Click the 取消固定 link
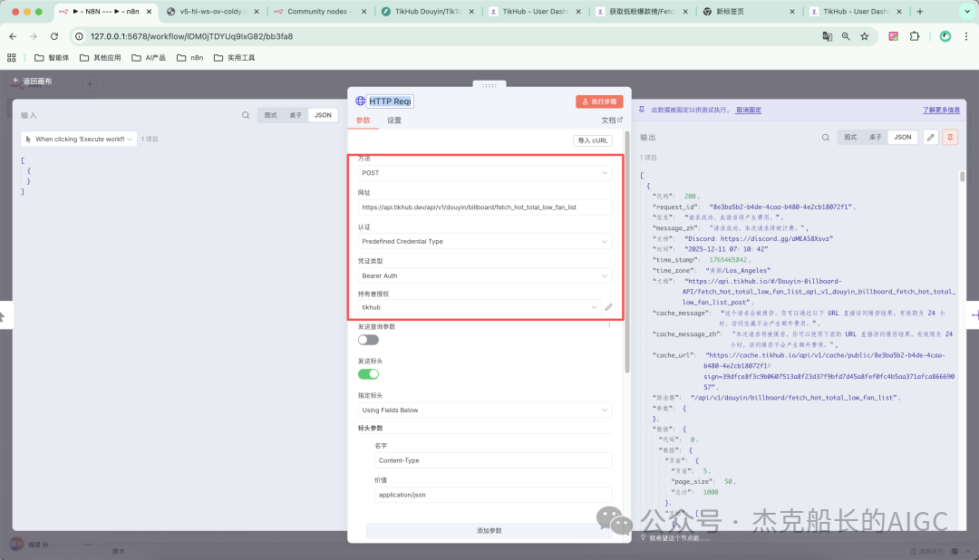The height and width of the screenshot is (560, 979). (748, 110)
